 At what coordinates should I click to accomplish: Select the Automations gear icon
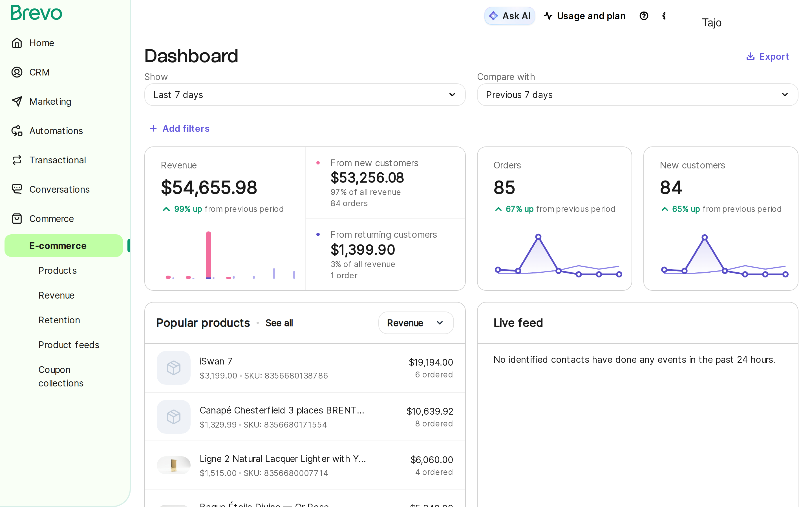tap(17, 131)
